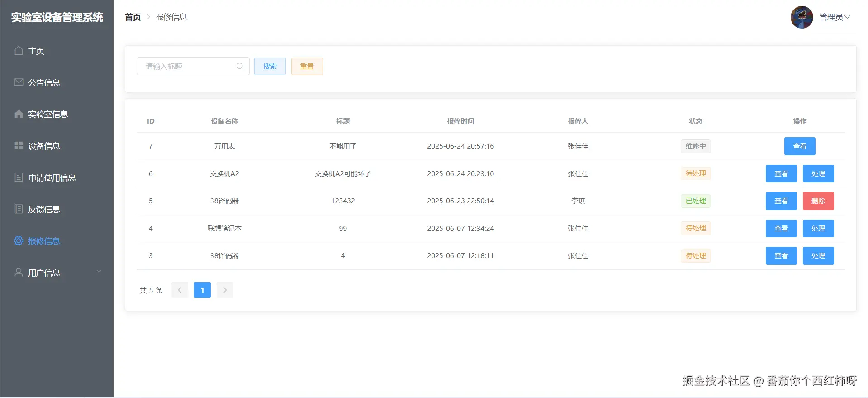This screenshot has width=868, height=398.
Task: Click the 共 5 条 total count
Action: click(x=151, y=290)
